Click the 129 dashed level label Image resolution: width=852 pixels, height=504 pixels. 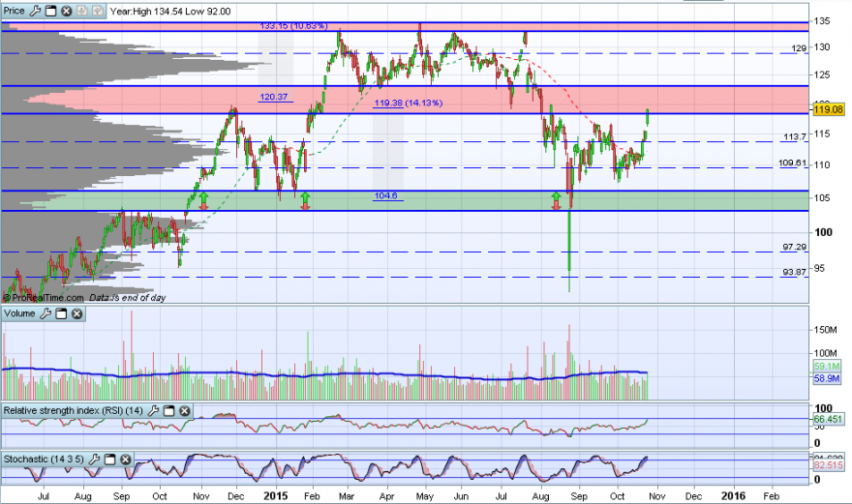click(x=799, y=48)
